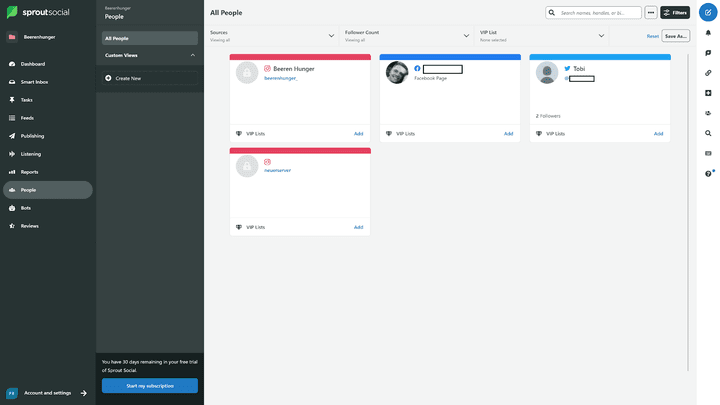Viewport: 720px width, 405px height.
Task: Open Feeds in sidebar
Action: pos(27,118)
